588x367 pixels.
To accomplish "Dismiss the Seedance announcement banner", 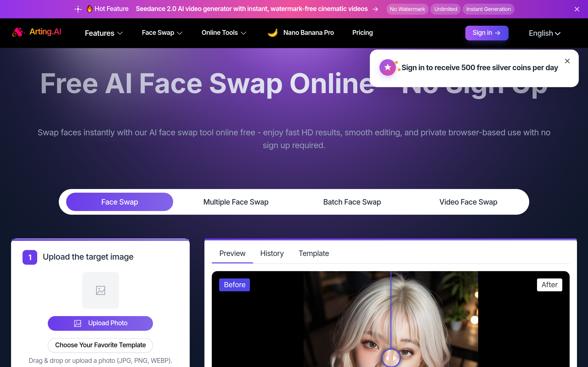I will 577,9.
